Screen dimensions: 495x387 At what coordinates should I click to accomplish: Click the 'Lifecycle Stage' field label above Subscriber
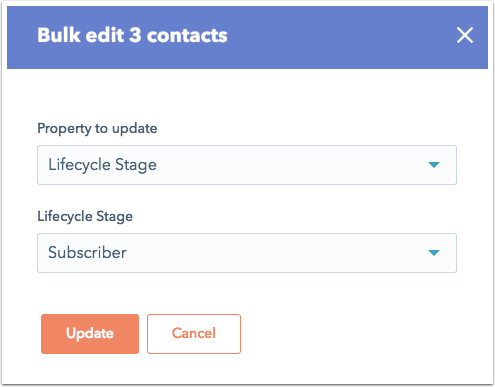pos(85,216)
